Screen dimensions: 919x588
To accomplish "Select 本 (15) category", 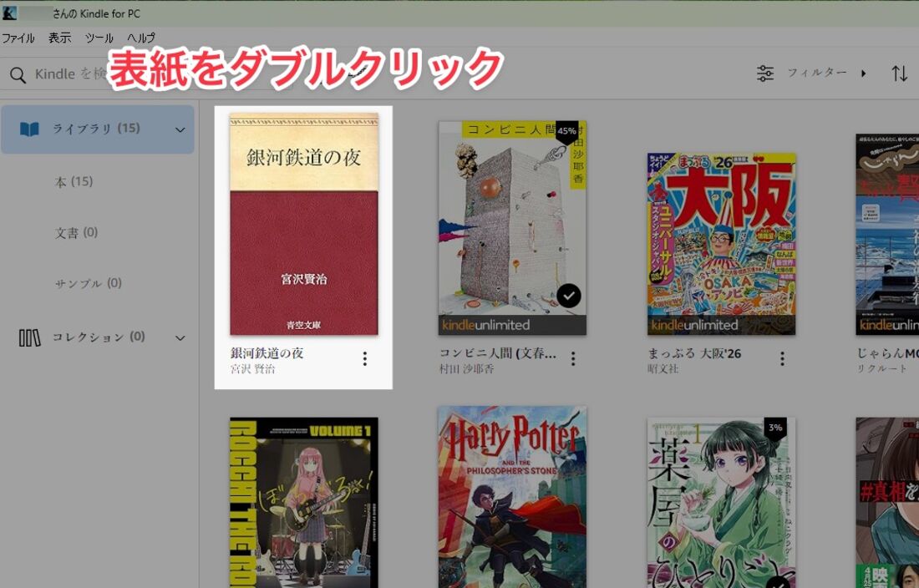I will pyautogui.click(x=74, y=181).
